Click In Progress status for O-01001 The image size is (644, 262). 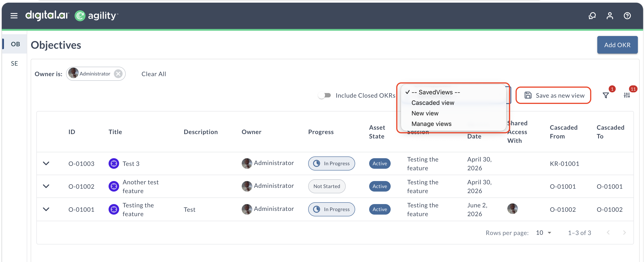331,209
